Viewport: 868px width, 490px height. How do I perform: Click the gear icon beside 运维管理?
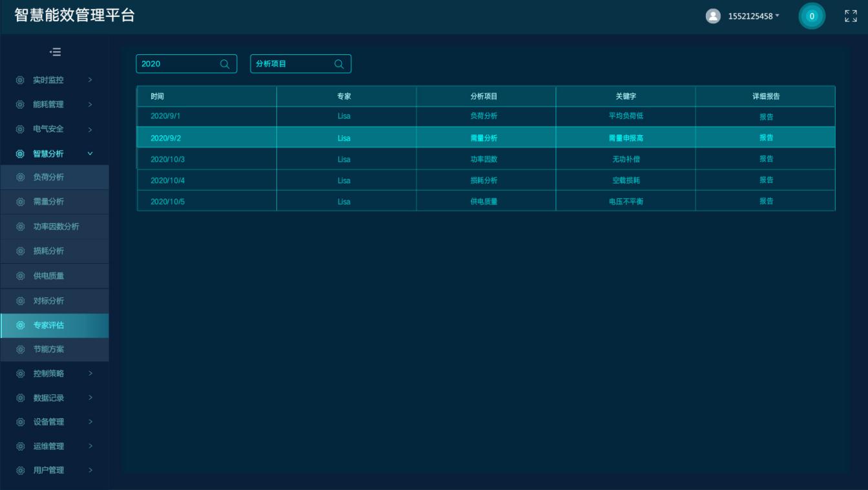20,447
